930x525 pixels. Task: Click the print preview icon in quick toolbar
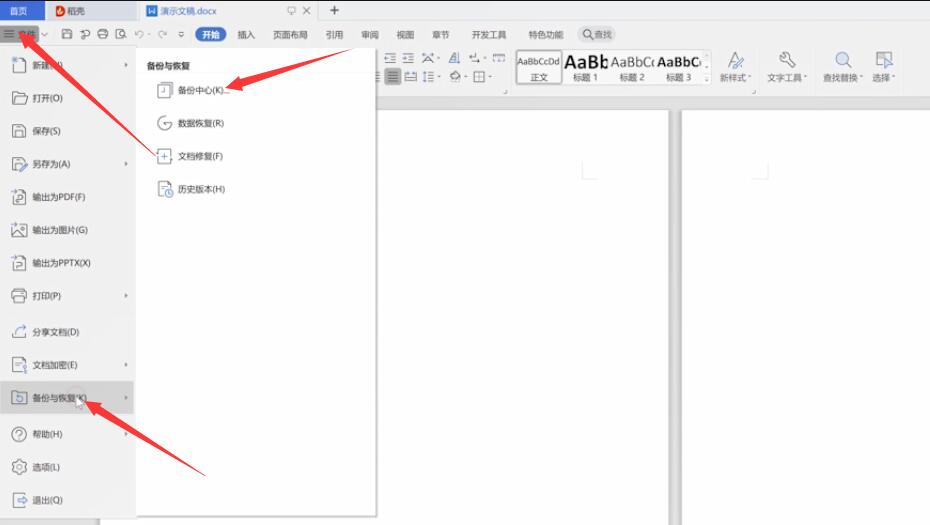click(x=121, y=34)
